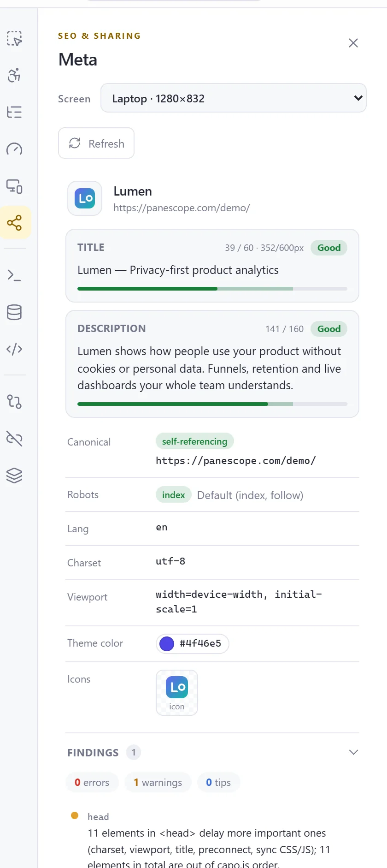Open the storage database icon
Viewport: 387px width, 868px height.
pos(14,312)
